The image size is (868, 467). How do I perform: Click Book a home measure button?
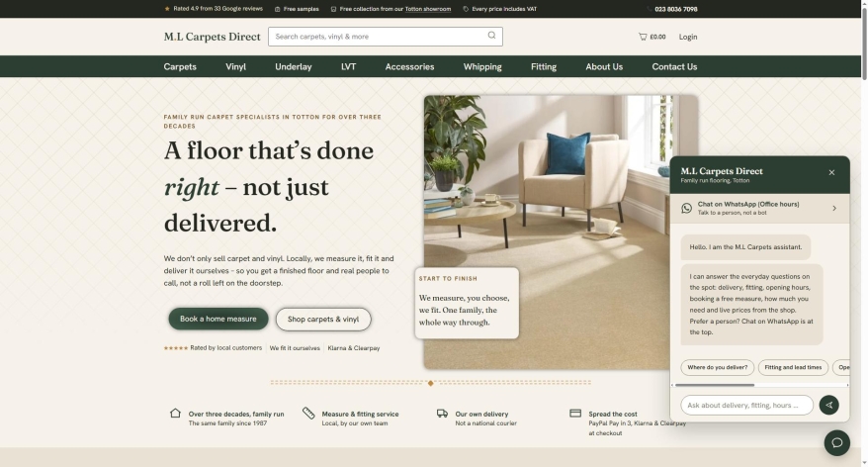(218, 319)
